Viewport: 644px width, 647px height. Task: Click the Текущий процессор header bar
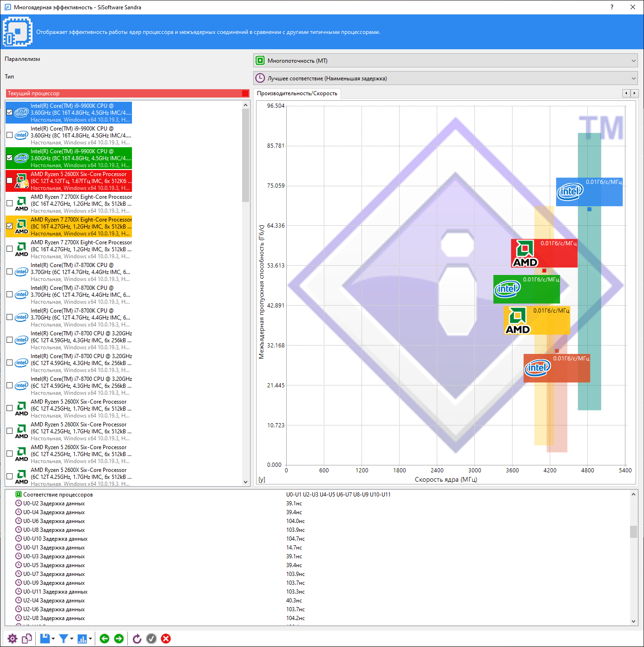128,93
